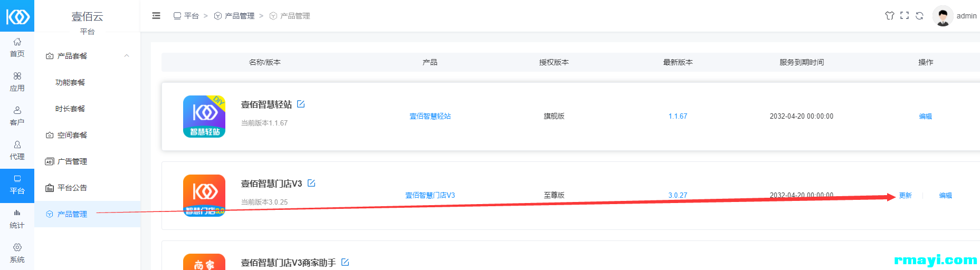Open the 客户 customers section
Viewport: 980px width, 270px height.
tap(17, 116)
